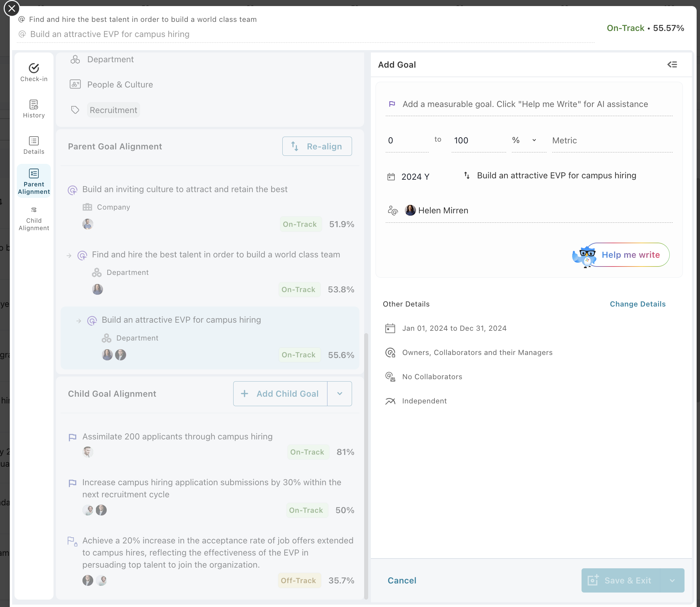Collapse the Add Goal panel icon
The width and height of the screenshot is (700, 607).
pyautogui.click(x=672, y=64)
